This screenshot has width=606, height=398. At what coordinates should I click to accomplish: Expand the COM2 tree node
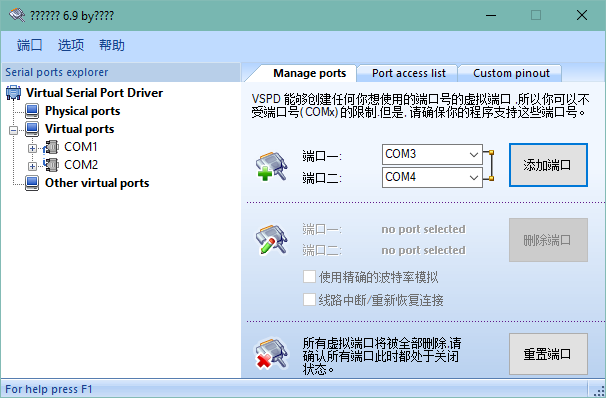[32, 166]
